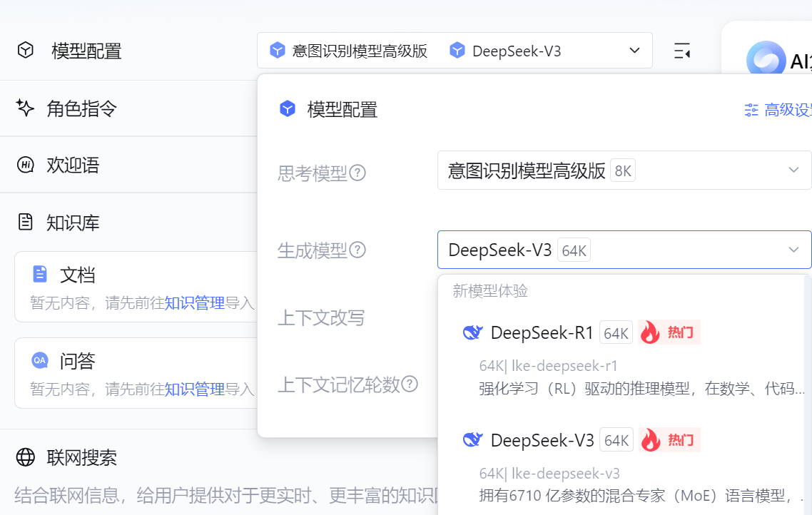Click the 文档 card title
The image size is (812, 515).
tap(77, 275)
